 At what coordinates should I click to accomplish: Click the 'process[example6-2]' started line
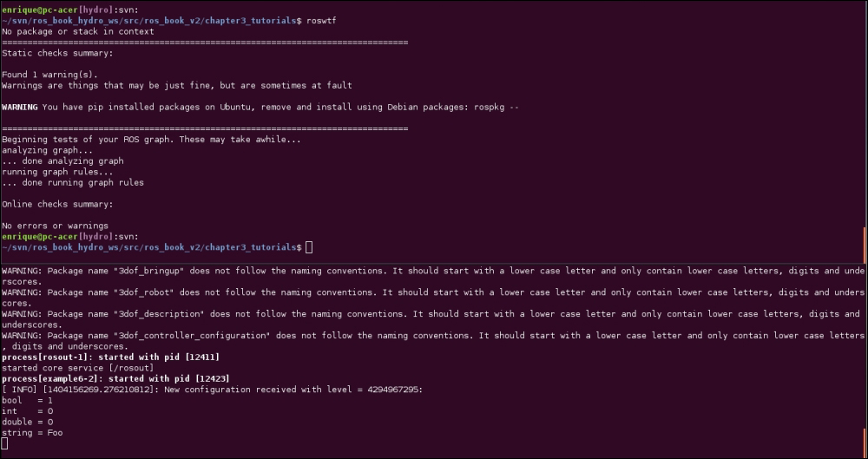(x=115, y=378)
